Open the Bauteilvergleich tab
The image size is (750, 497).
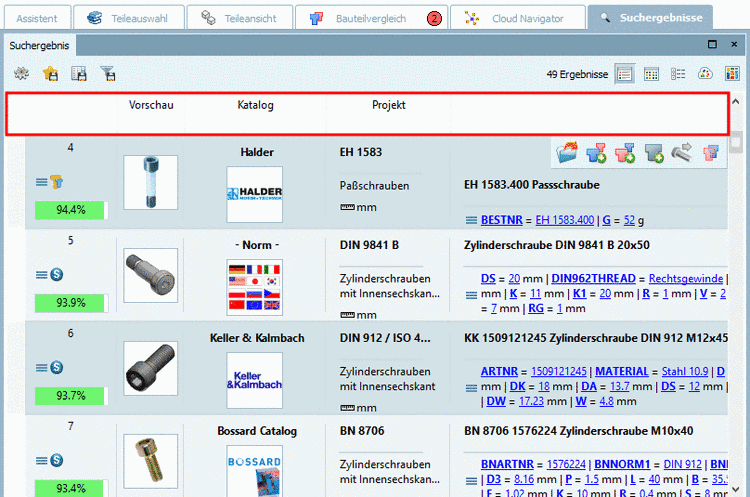(x=372, y=18)
